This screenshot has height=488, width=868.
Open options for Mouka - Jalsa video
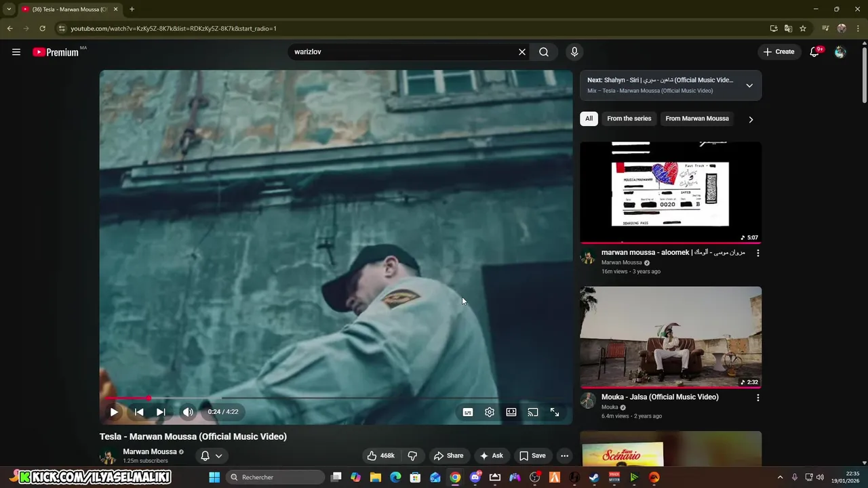(758, 398)
